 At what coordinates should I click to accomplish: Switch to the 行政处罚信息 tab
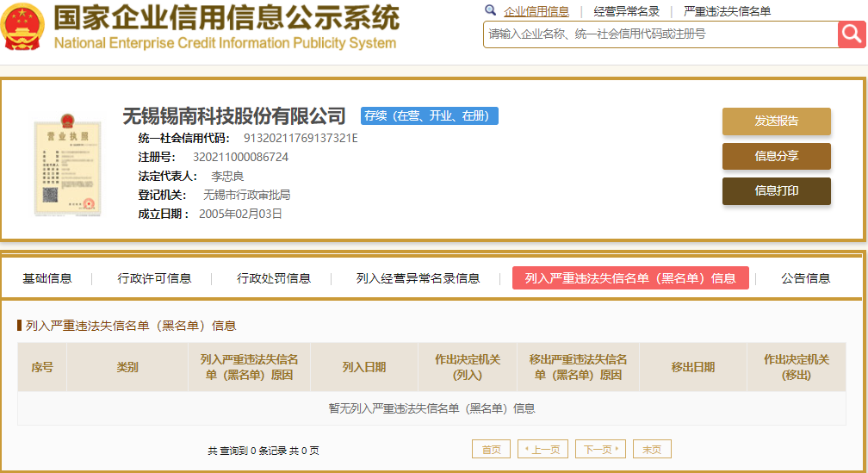click(274, 278)
